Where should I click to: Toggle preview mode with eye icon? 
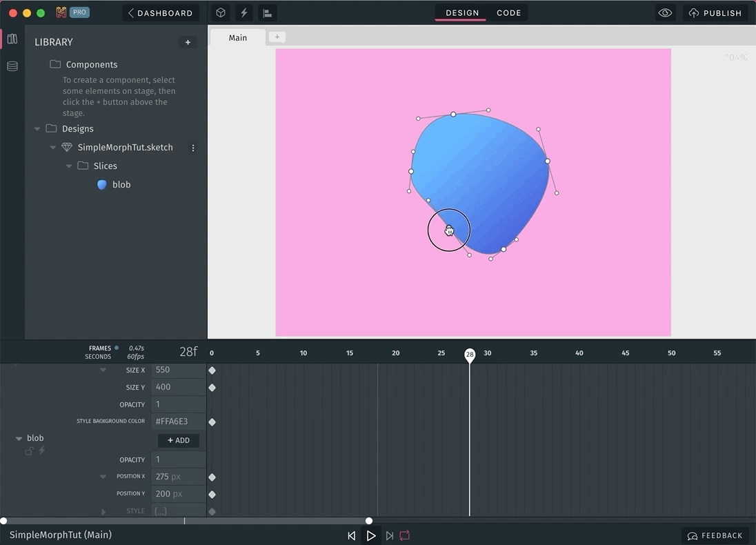tap(666, 12)
